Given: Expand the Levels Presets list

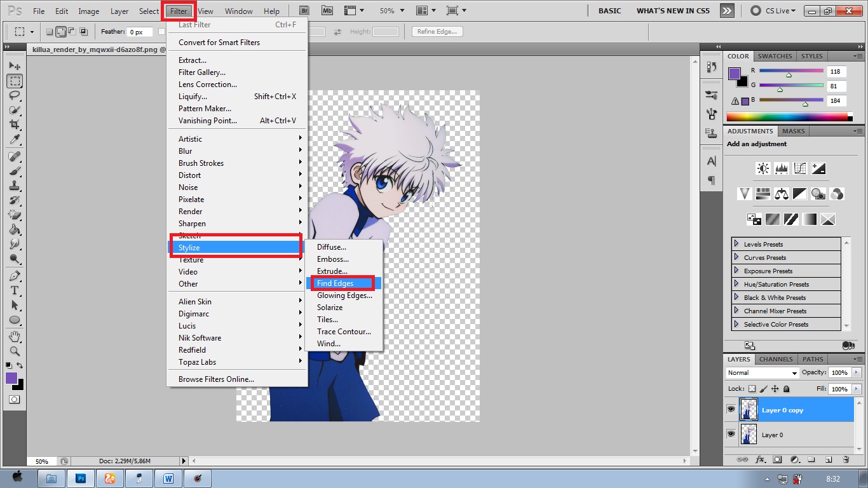Looking at the screenshot, I should (736, 244).
